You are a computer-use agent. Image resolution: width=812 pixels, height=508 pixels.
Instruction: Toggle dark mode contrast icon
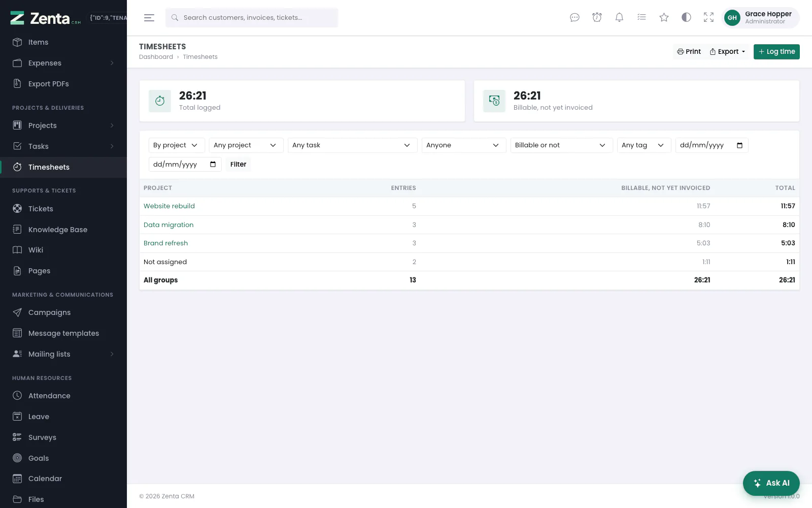click(x=686, y=18)
